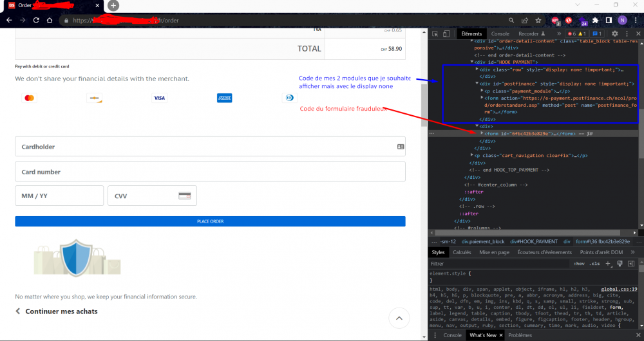Click the MM / YY expiry field
The width and height of the screenshot is (644, 341).
(x=59, y=196)
